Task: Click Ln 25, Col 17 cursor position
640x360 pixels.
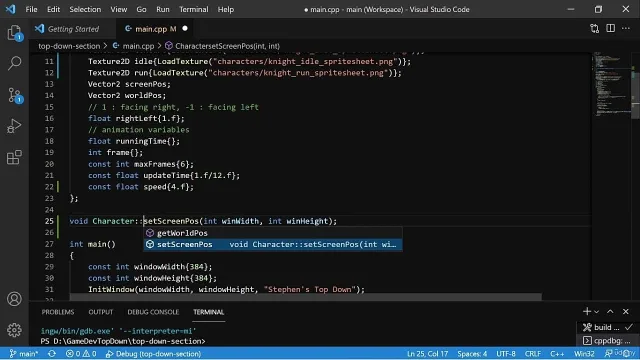Action: coord(427,353)
